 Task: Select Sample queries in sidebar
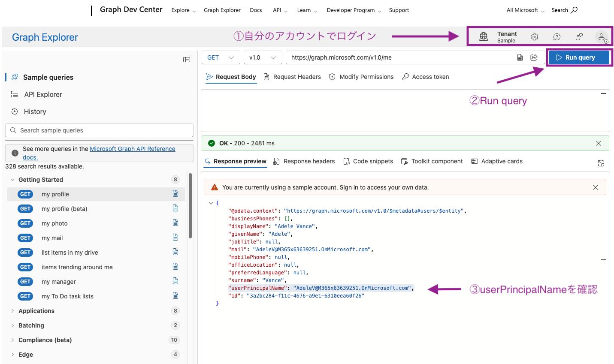48,77
